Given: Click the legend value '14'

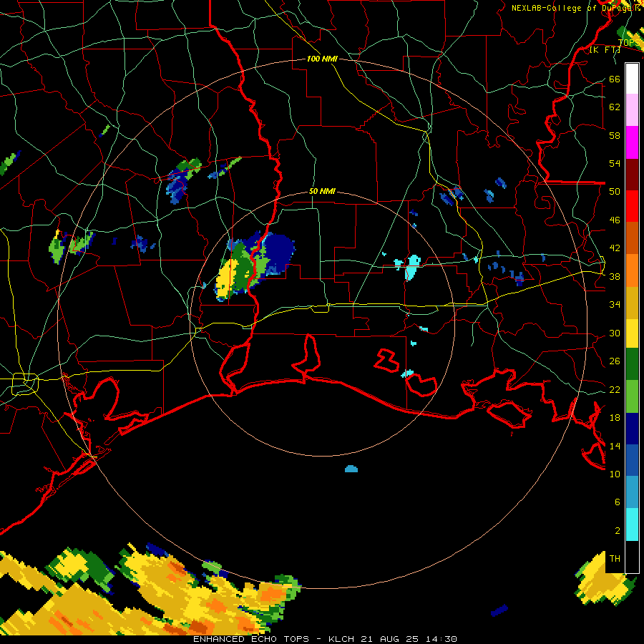Looking at the screenshot, I should tap(615, 446).
